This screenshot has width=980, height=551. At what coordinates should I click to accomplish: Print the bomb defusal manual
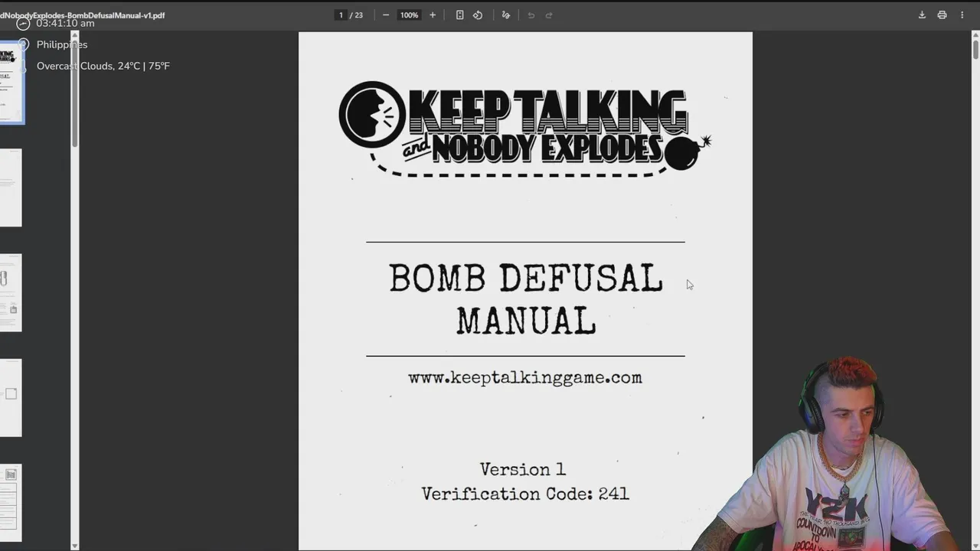coord(942,15)
